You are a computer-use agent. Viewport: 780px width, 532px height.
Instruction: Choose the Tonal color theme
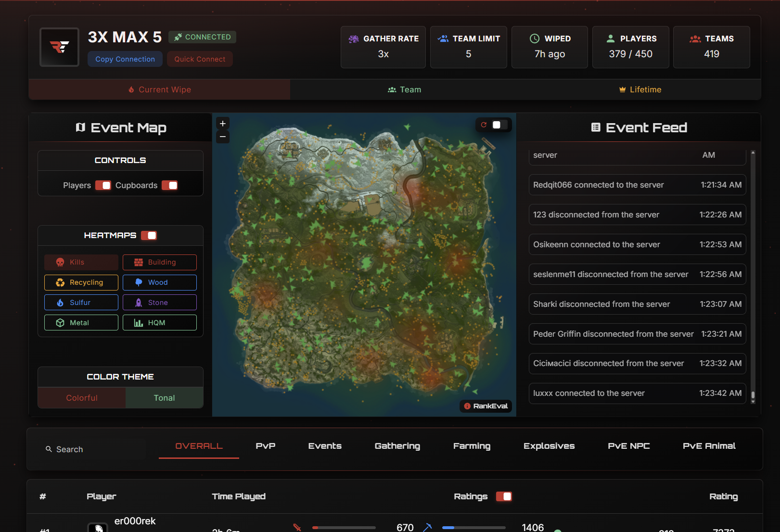click(164, 398)
